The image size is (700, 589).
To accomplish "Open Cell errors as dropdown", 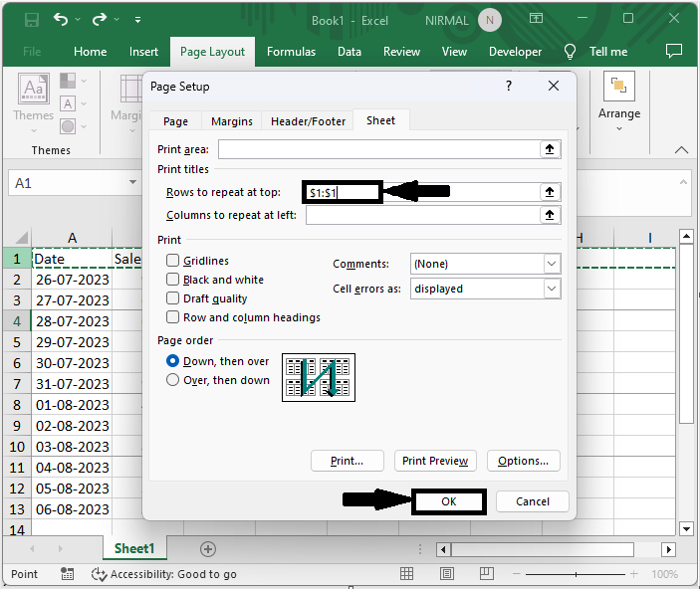I will pos(552,289).
